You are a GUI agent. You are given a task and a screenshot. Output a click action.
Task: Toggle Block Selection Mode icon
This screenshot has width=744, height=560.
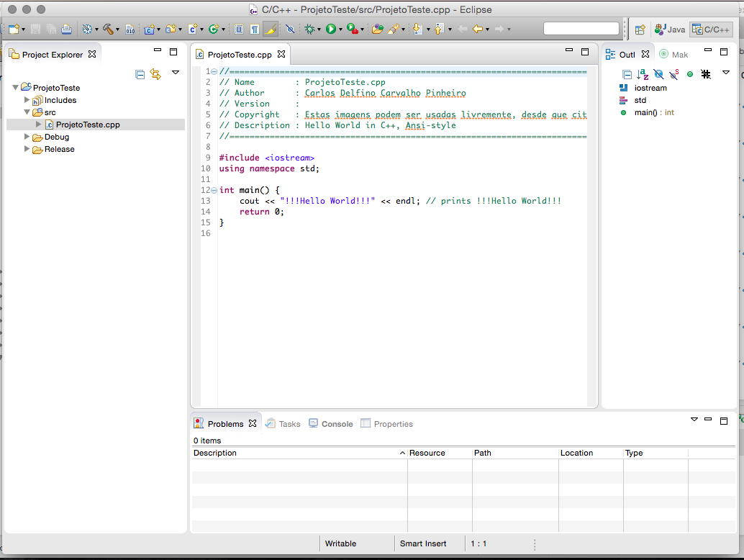click(239, 30)
